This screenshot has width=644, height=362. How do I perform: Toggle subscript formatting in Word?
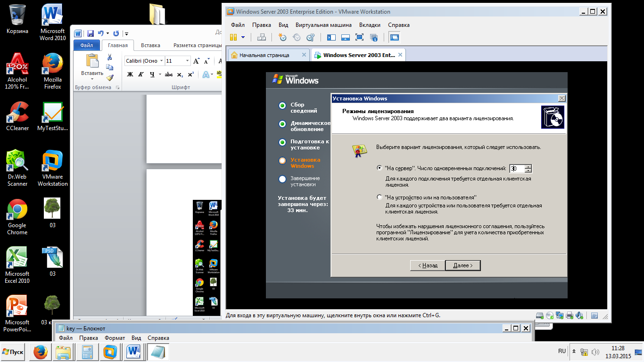180,74
